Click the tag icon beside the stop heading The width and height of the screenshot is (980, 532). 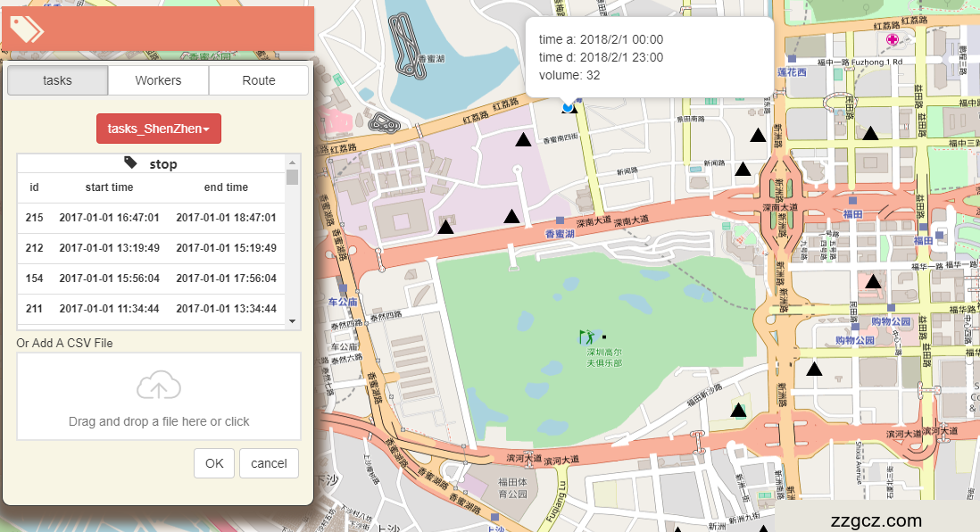[x=131, y=162]
